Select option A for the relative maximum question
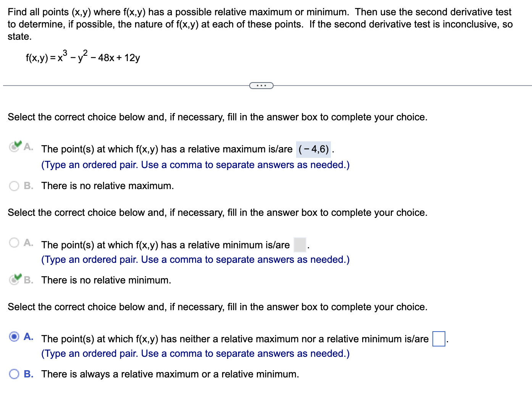This screenshot has height=395, width=532. pyautogui.click(x=14, y=147)
